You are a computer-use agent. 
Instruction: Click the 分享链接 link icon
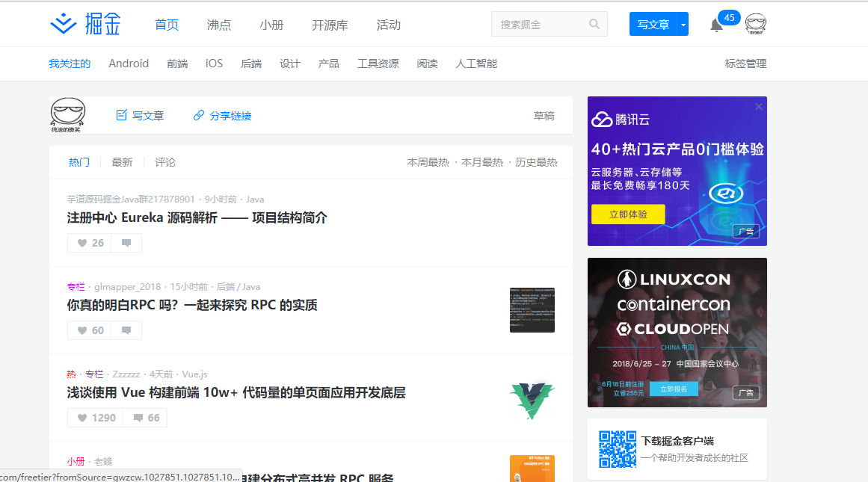(199, 115)
